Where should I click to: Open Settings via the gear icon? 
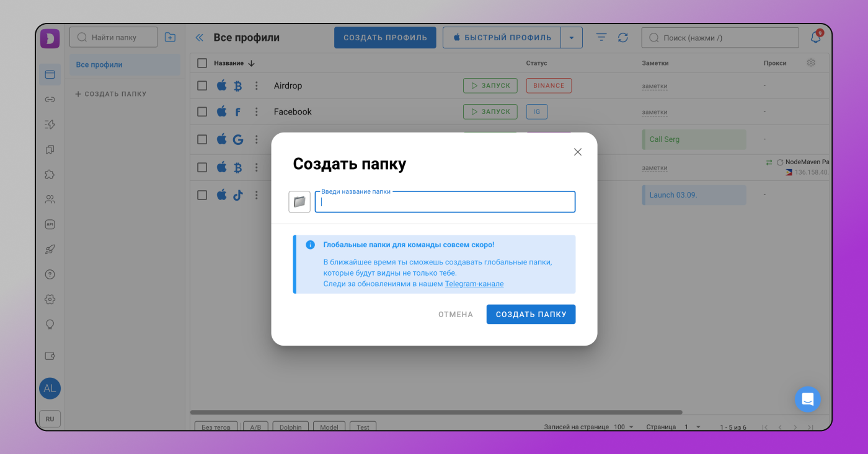pos(50,299)
